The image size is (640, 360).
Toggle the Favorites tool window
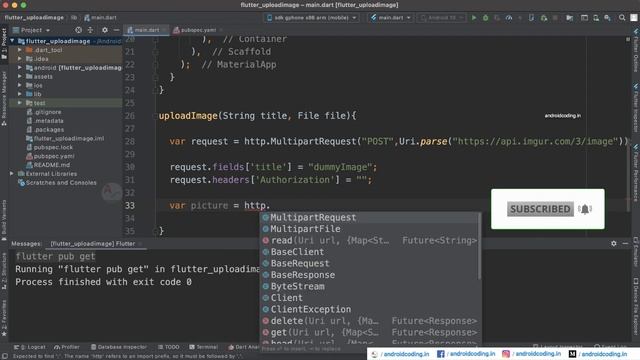click(4, 318)
